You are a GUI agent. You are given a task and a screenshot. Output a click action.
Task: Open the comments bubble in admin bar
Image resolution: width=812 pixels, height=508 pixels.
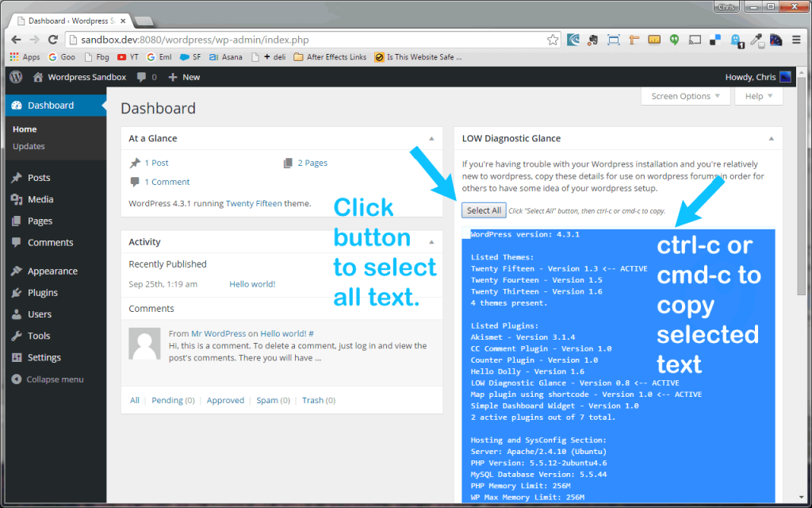[x=147, y=77]
